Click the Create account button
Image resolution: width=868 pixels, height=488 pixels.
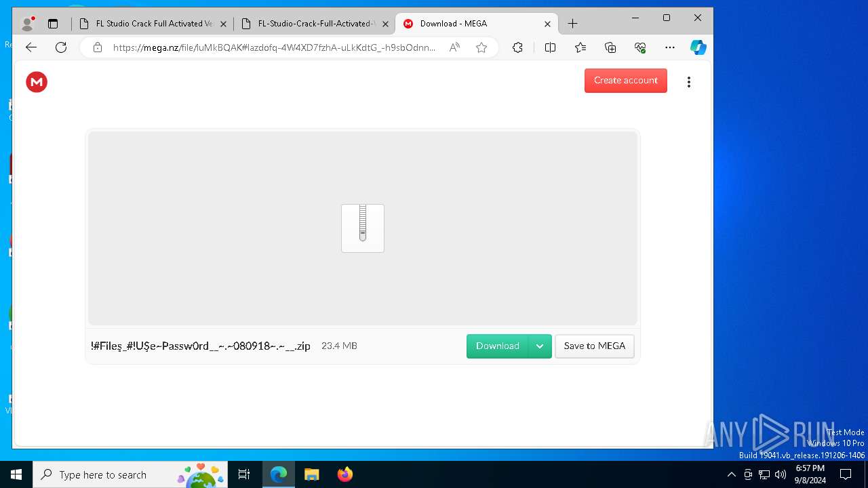pos(626,80)
